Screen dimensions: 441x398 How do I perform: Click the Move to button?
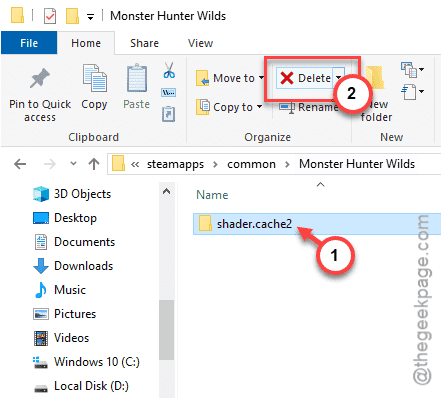pyautogui.click(x=230, y=78)
